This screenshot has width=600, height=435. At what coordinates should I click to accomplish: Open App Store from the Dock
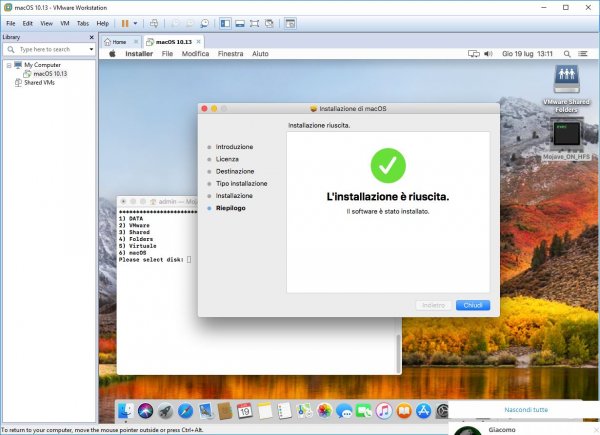[424, 411]
